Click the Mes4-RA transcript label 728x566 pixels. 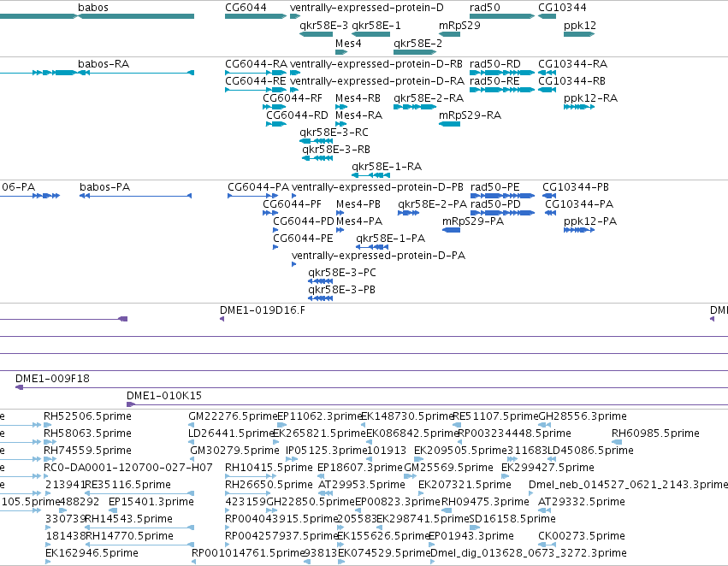tap(359, 115)
